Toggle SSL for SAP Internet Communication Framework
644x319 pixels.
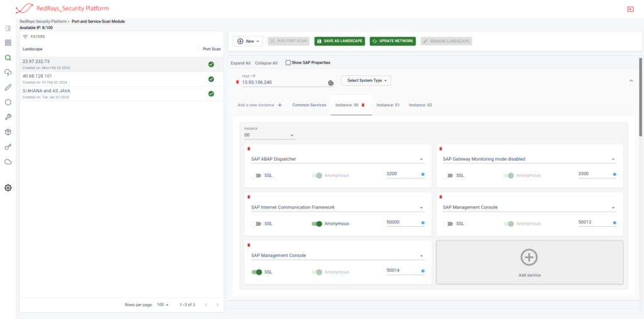256,224
